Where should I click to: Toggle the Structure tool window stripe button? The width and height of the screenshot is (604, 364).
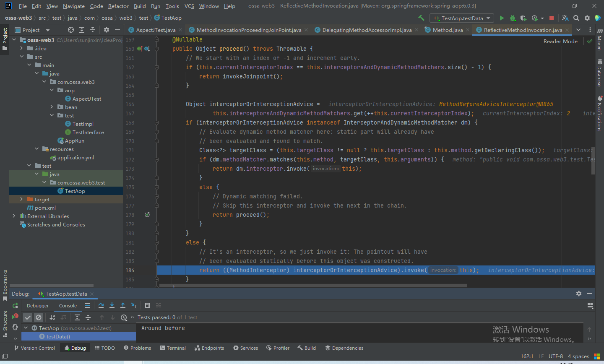point(5,323)
